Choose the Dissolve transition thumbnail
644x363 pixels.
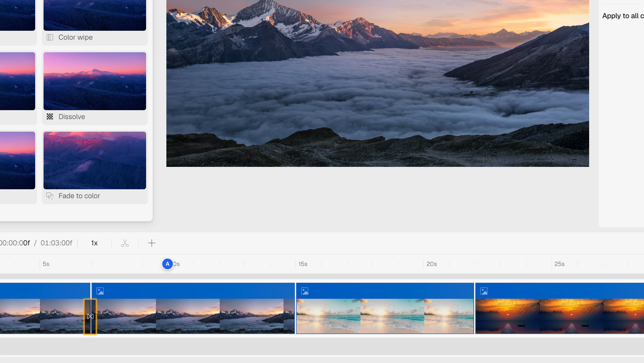pyautogui.click(x=95, y=81)
